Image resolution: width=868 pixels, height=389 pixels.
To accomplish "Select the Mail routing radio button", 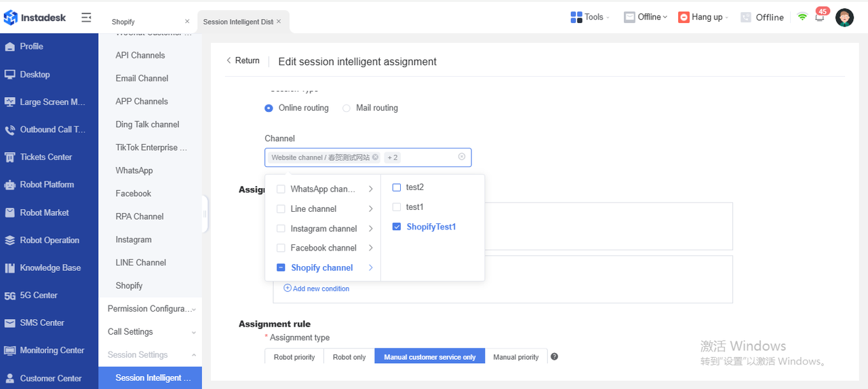I will (x=347, y=108).
